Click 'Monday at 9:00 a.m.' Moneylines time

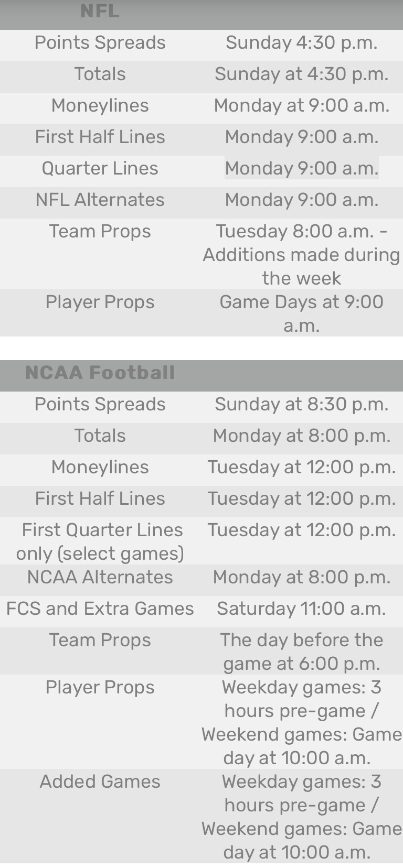301,105
